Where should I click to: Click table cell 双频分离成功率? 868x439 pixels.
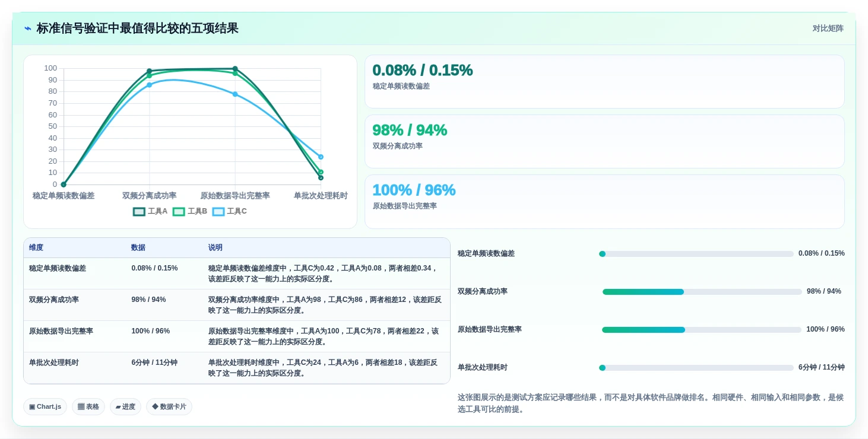click(54, 300)
